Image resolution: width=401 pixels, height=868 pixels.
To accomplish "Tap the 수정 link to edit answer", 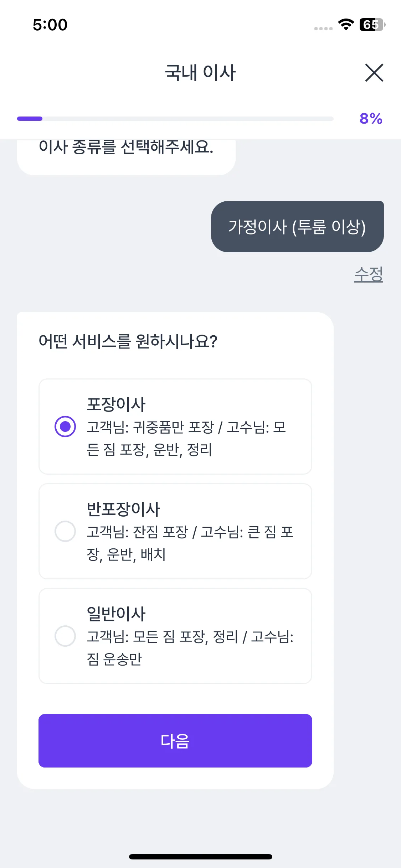I will pyautogui.click(x=368, y=274).
